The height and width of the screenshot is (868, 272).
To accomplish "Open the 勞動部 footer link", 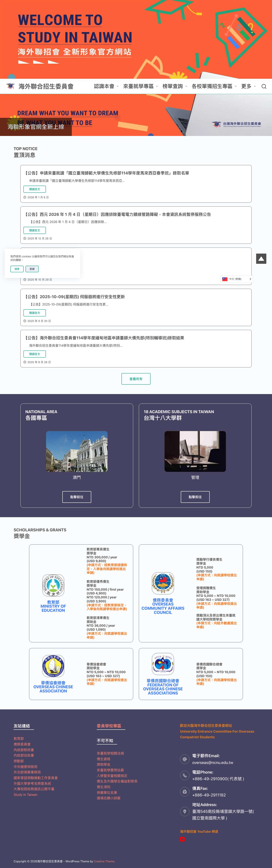I will pyautogui.click(x=19, y=761).
